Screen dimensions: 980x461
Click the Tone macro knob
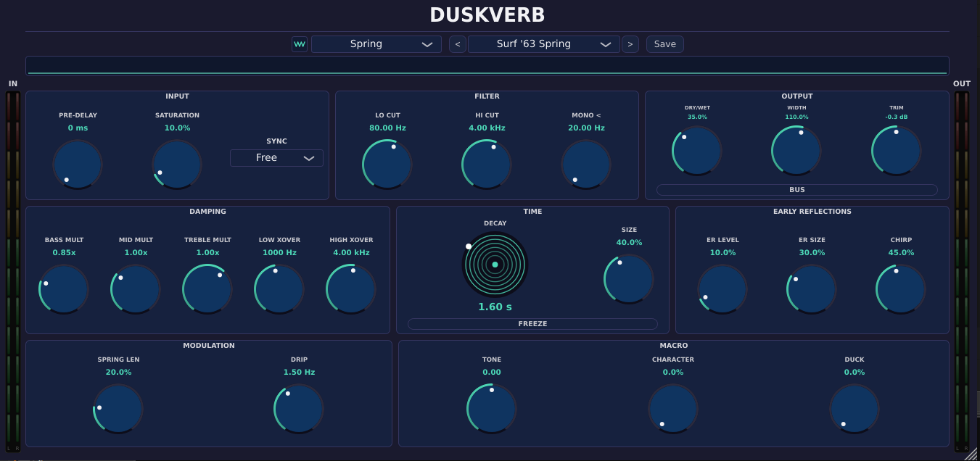(x=492, y=409)
